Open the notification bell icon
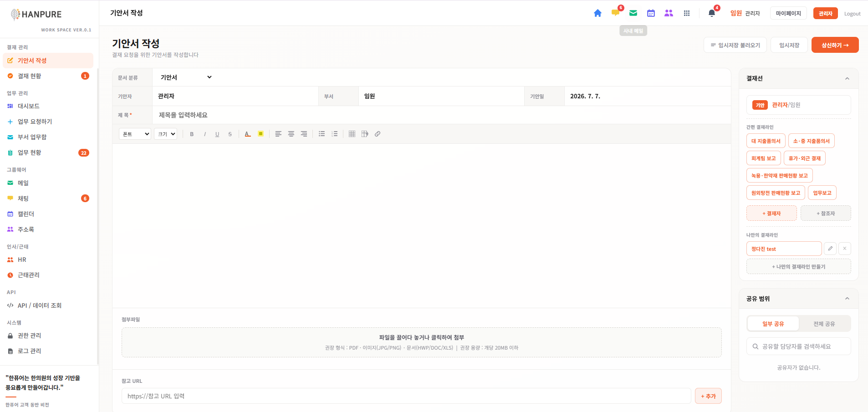 coord(712,13)
